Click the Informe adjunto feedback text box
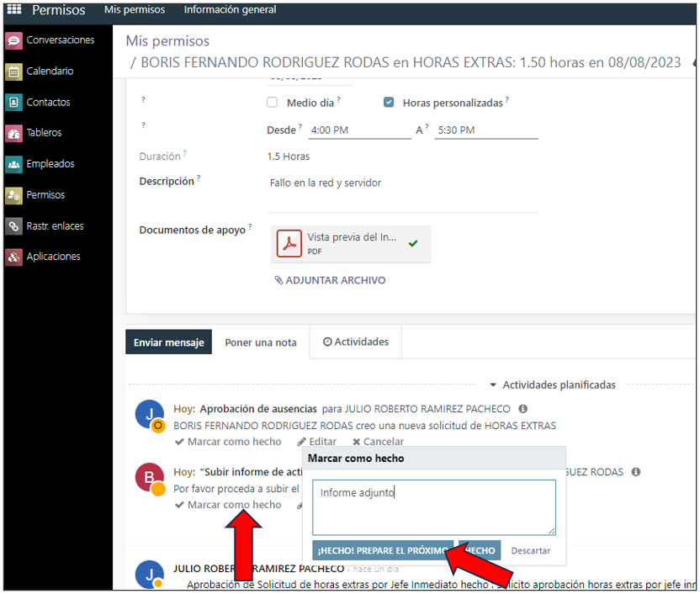Image resolution: width=700 pixels, height=594 pixels. [x=433, y=506]
